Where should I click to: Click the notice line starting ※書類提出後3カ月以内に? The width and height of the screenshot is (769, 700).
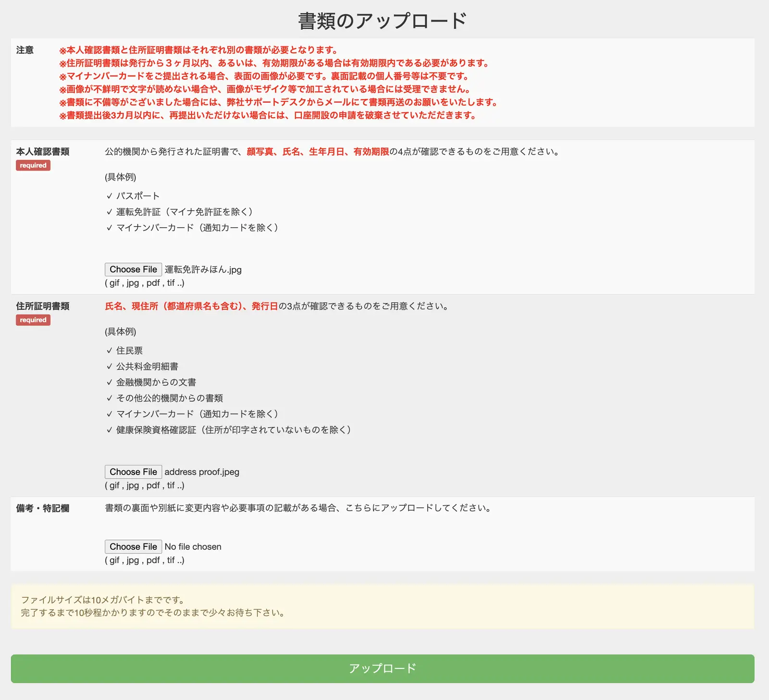coord(268,115)
